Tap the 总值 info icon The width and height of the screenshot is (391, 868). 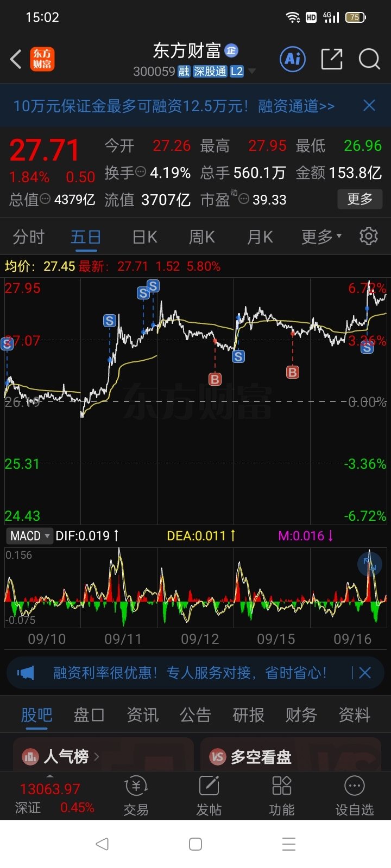pyautogui.click(x=46, y=199)
